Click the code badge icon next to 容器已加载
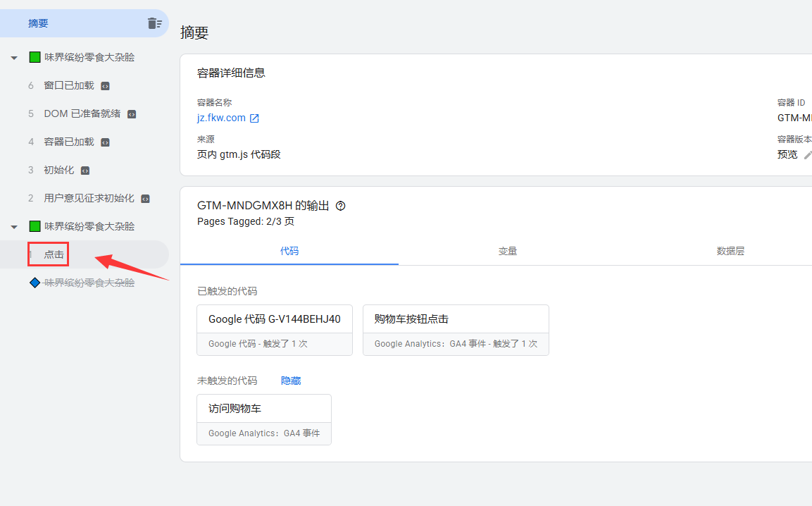 pos(105,142)
